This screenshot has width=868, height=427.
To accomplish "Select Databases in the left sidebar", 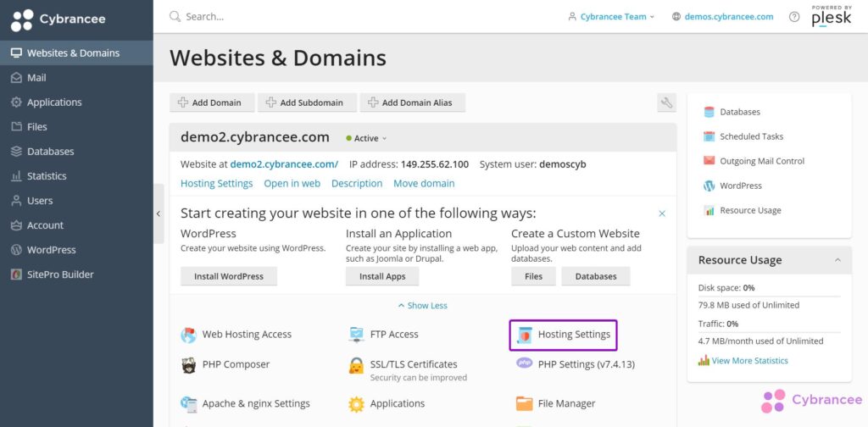I will click(x=76, y=152).
